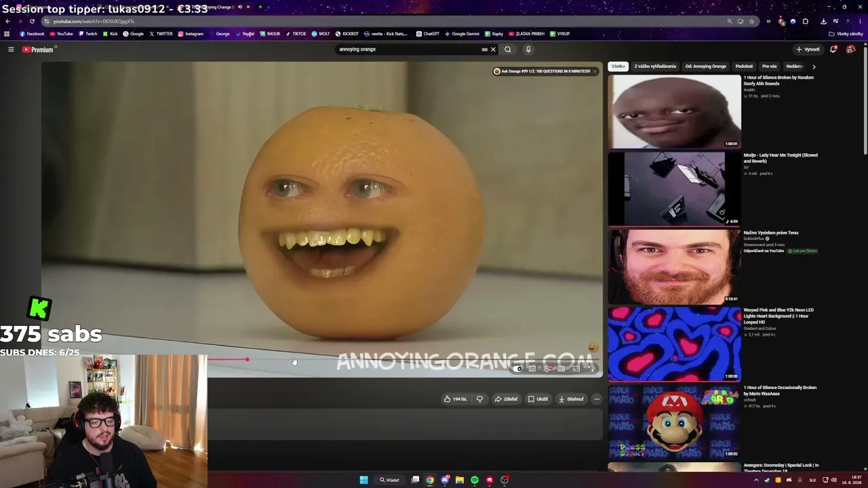Cast the video to a TV
The height and width of the screenshot is (488, 868).
pyautogui.click(x=576, y=369)
